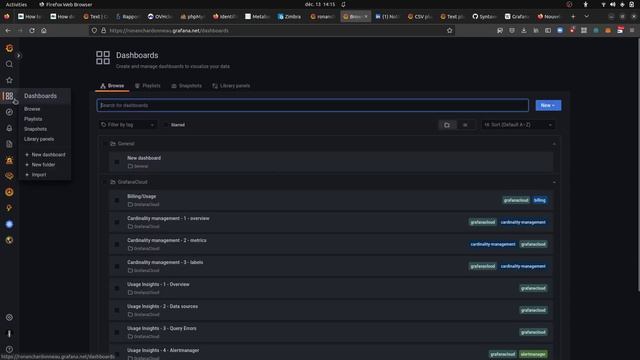This screenshot has height=360, width=640.
Task: Reload the page in Firefox
Action: [32, 31]
